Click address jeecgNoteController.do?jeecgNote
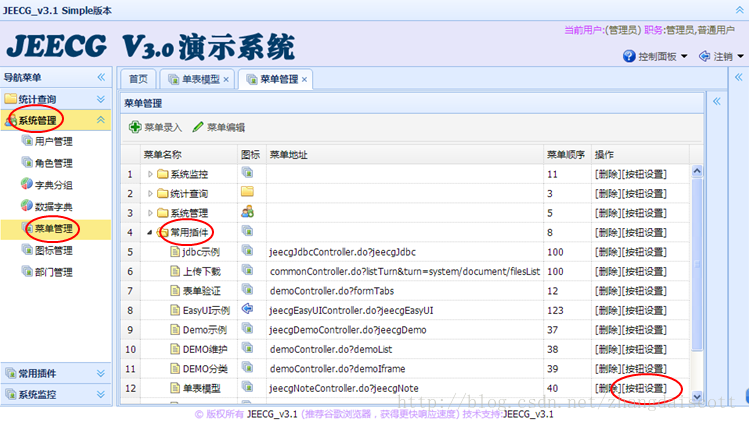Screen dimensions: 749x422 [x=343, y=388]
